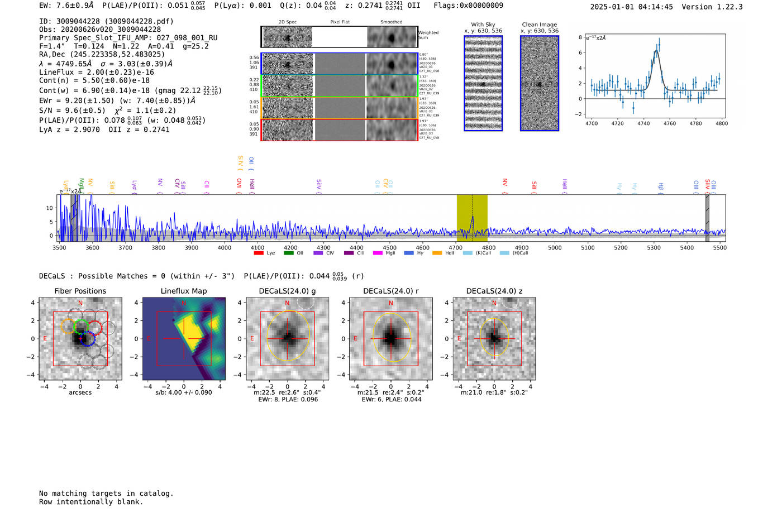The height and width of the screenshot is (532, 782).
Task: Open the DECaLS(24.0) r cutout
Action: (391, 338)
